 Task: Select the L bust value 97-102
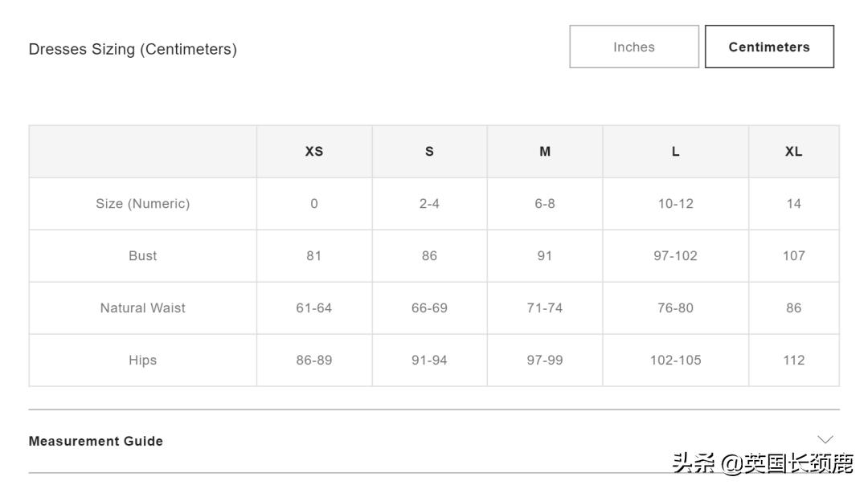click(675, 256)
